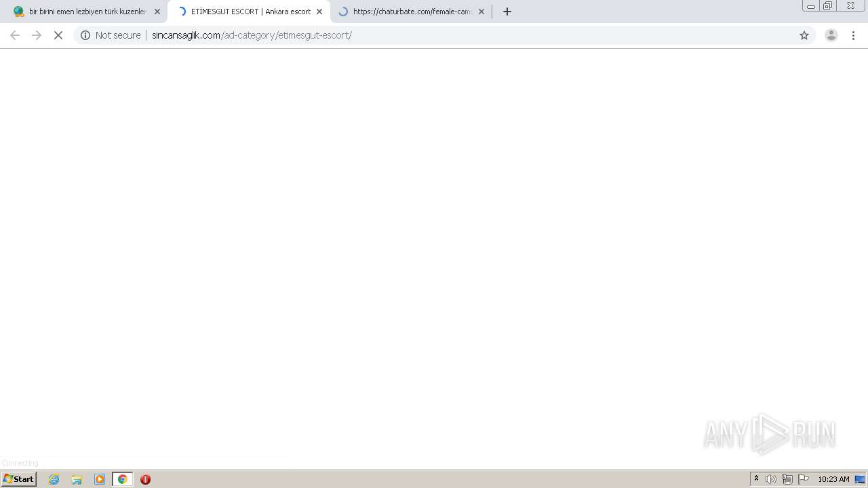Restore down the Chrome window
Screen dimensions: 868x488
(x=828, y=6)
